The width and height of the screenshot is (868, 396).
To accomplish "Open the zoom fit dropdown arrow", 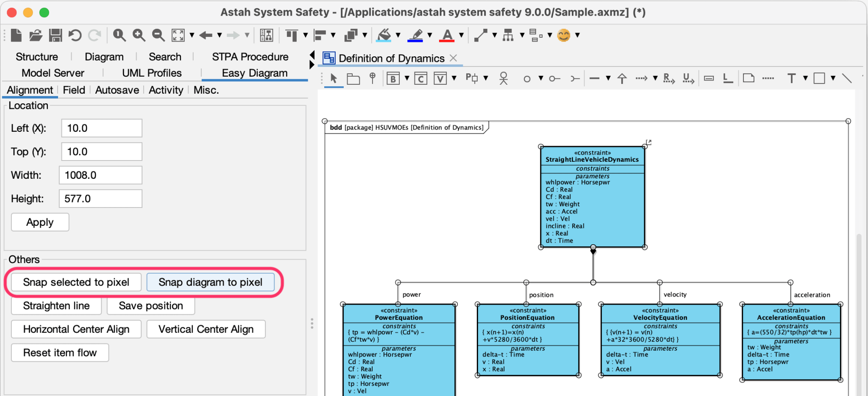I will (192, 35).
